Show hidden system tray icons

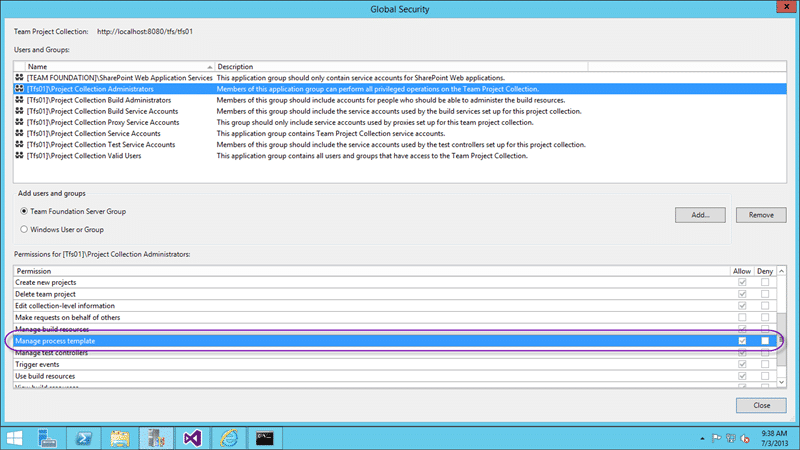pos(703,439)
